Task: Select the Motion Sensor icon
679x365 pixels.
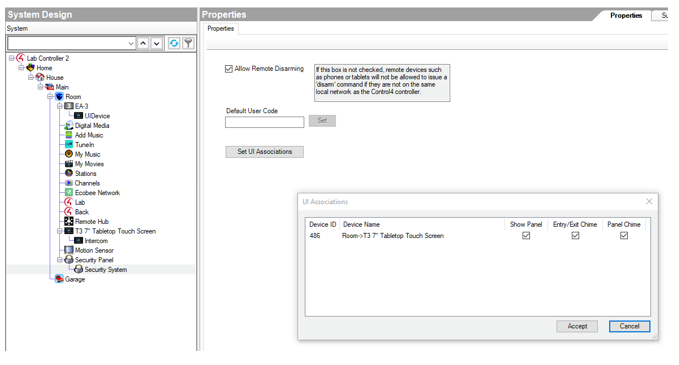Action: point(68,250)
